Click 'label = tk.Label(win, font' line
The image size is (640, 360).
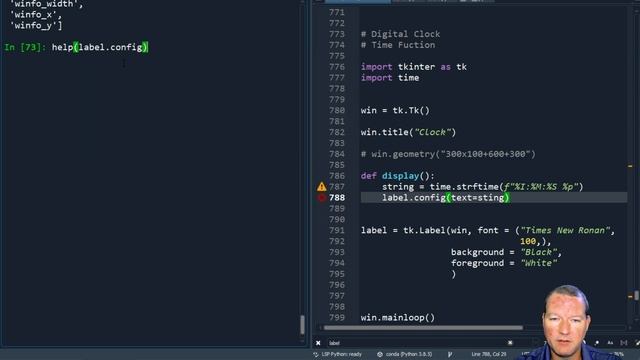pyautogui.click(x=488, y=231)
